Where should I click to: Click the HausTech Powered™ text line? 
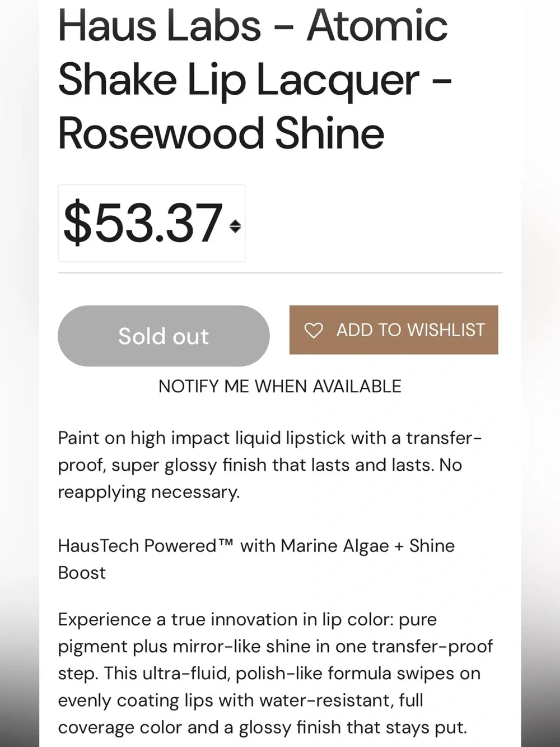click(256, 545)
